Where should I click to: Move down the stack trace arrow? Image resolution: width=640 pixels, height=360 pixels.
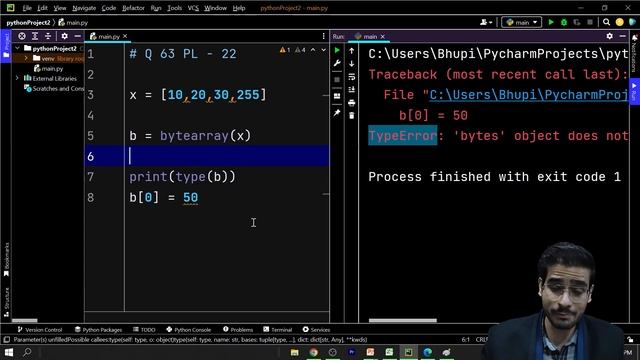coord(351,64)
